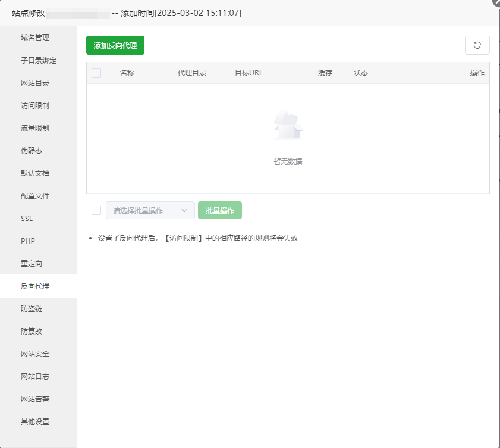
Task: Select 默认文档 from the sidebar
Action: pos(34,173)
